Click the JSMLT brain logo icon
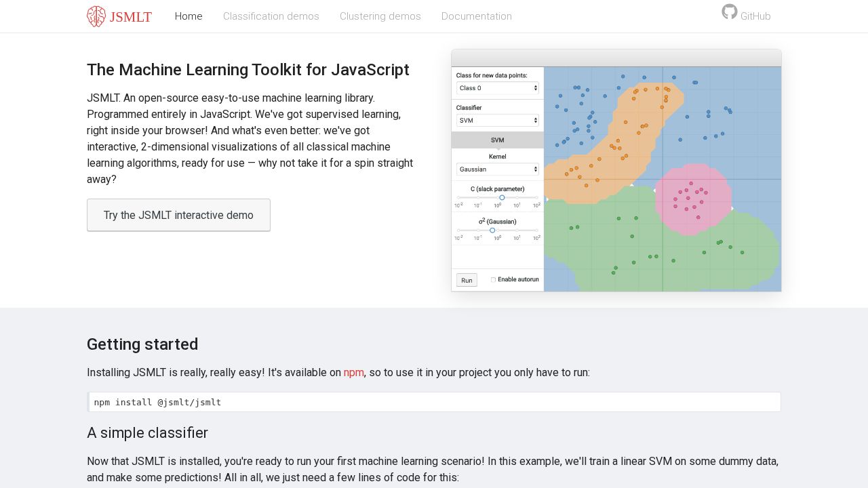The height and width of the screenshot is (488, 868). click(x=96, y=16)
